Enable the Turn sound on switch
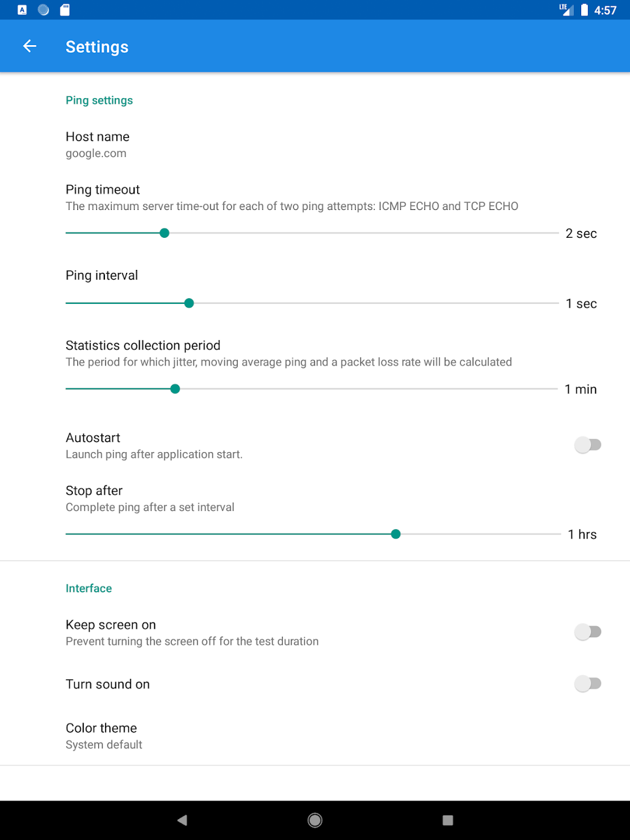This screenshot has width=630, height=840. pos(587,683)
